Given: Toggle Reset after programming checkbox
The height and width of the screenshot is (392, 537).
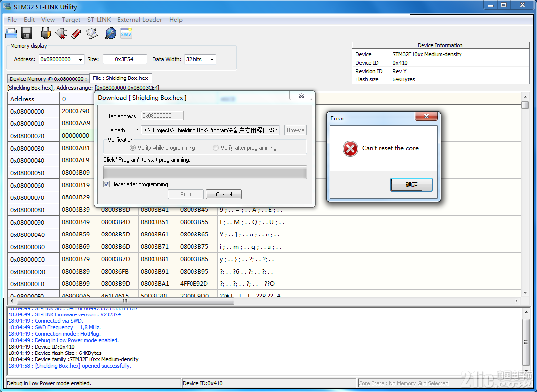Looking at the screenshot, I should tap(107, 184).
